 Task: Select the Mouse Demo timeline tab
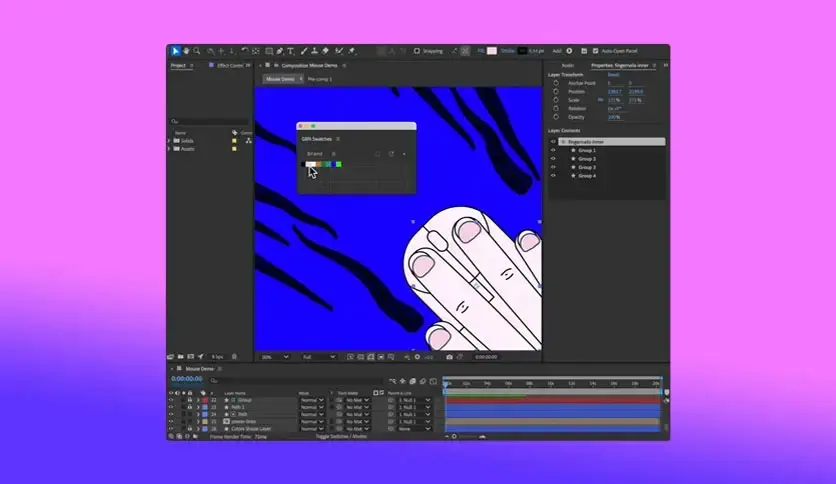[199, 369]
